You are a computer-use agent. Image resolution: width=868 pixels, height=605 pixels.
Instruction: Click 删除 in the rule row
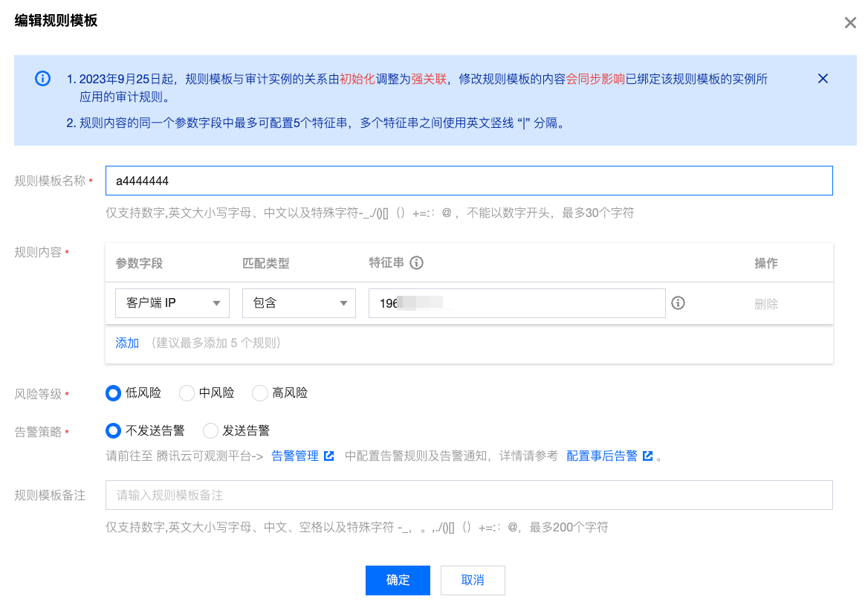click(x=765, y=303)
